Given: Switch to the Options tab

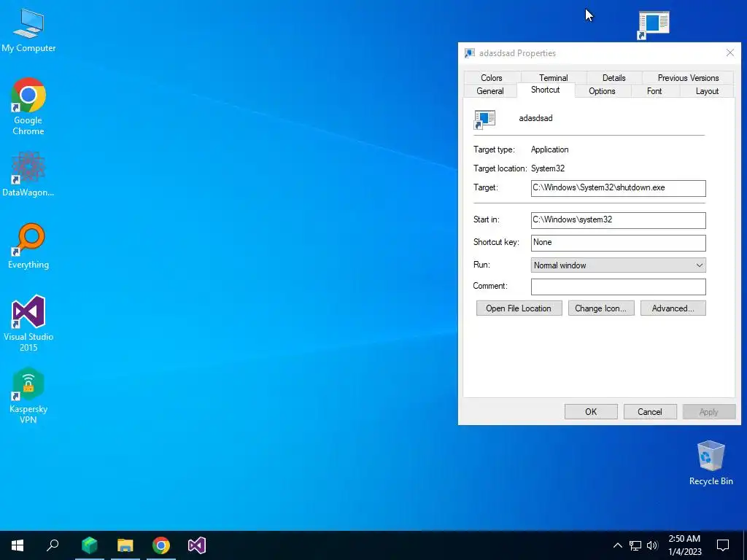Looking at the screenshot, I should (x=602, y=91).
